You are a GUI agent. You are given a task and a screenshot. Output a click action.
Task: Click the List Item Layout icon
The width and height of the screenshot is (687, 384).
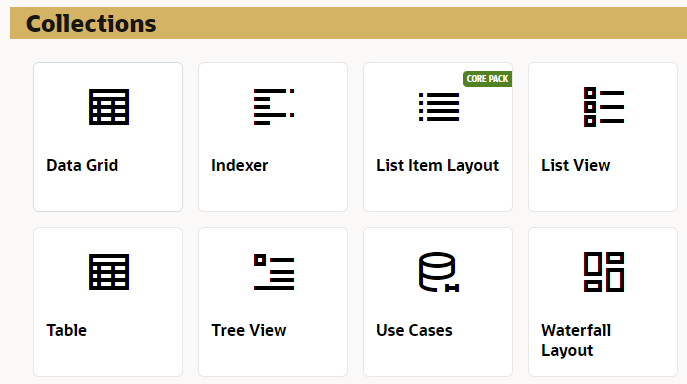[x=439, y=107]
